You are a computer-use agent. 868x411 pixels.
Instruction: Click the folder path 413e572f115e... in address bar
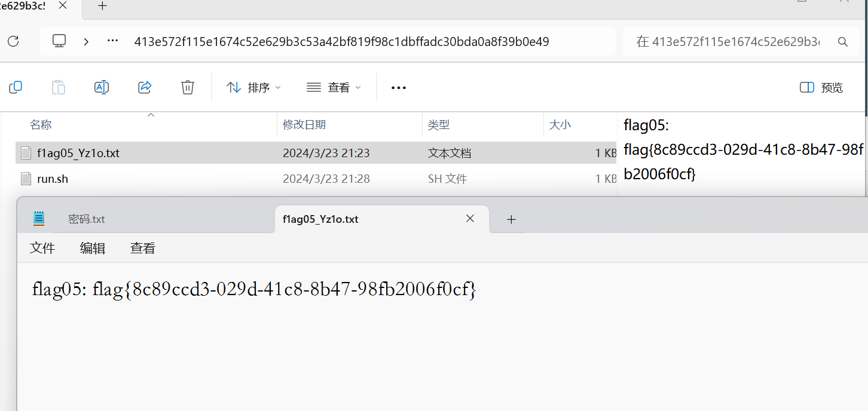click(341, 42)
